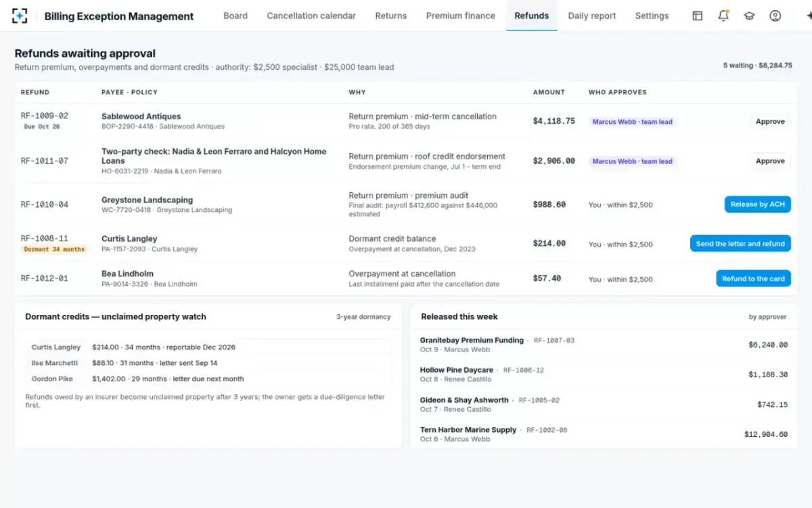Click the Due Oct 26 label
The height and width of the screenshot is (508, 812).
pyautogui.click(x=42, y=127)
